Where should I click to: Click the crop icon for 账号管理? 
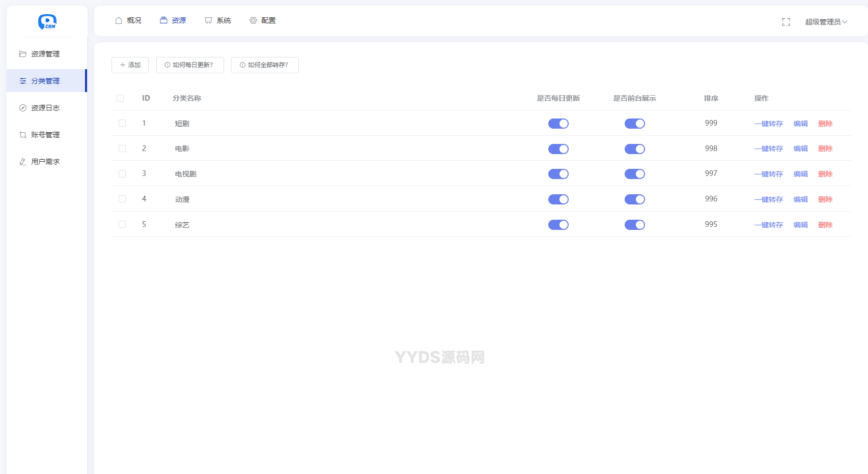(23, 135)
